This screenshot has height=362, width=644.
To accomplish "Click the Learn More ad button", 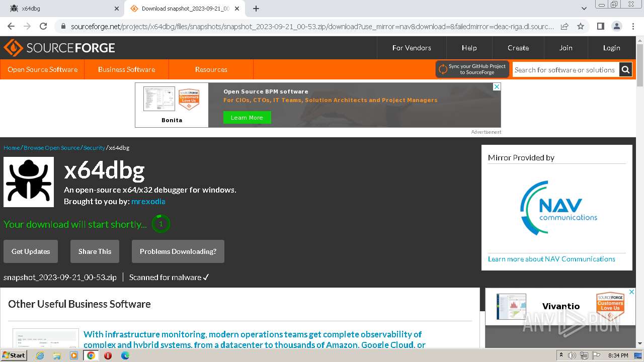I will [247, 118].
